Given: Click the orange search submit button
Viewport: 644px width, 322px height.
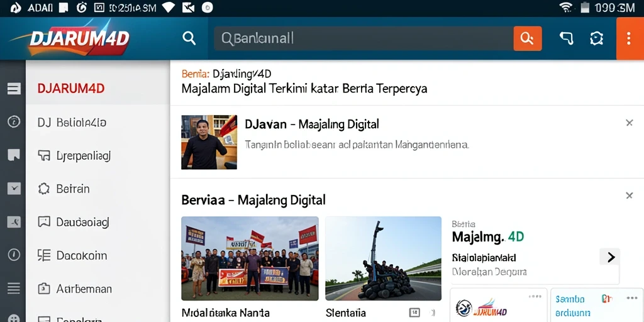Looking at the screenshot, I should point(528,38).
